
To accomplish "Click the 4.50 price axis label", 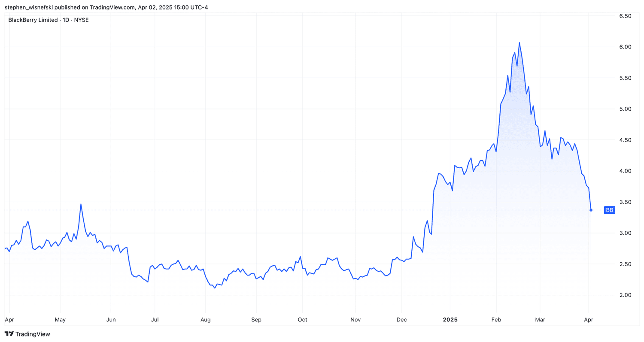I will (x=625, y=140).
